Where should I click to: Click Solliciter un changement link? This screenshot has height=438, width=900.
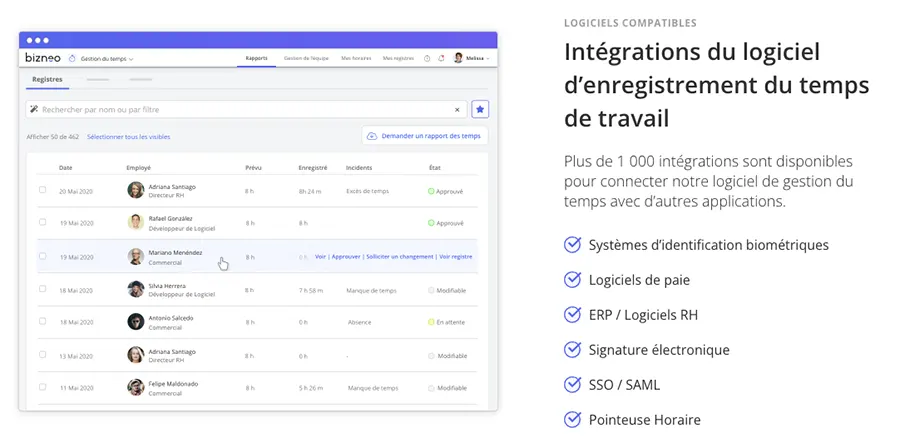tap(399, 257)
